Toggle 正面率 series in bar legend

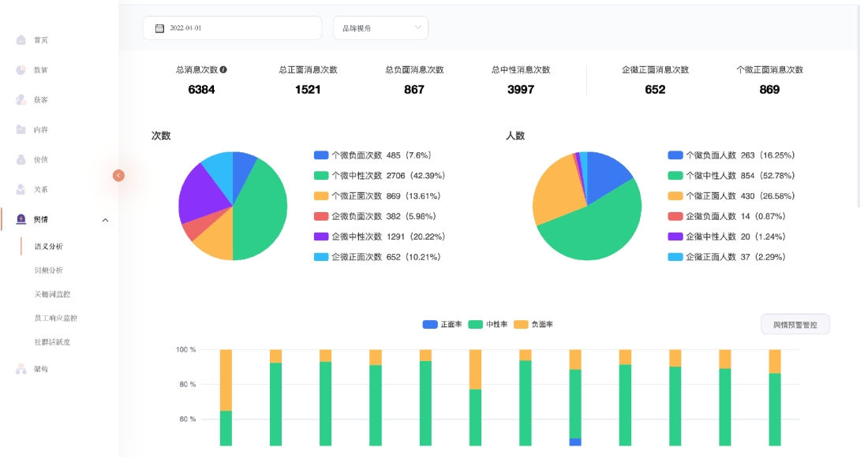click(442, 325)
